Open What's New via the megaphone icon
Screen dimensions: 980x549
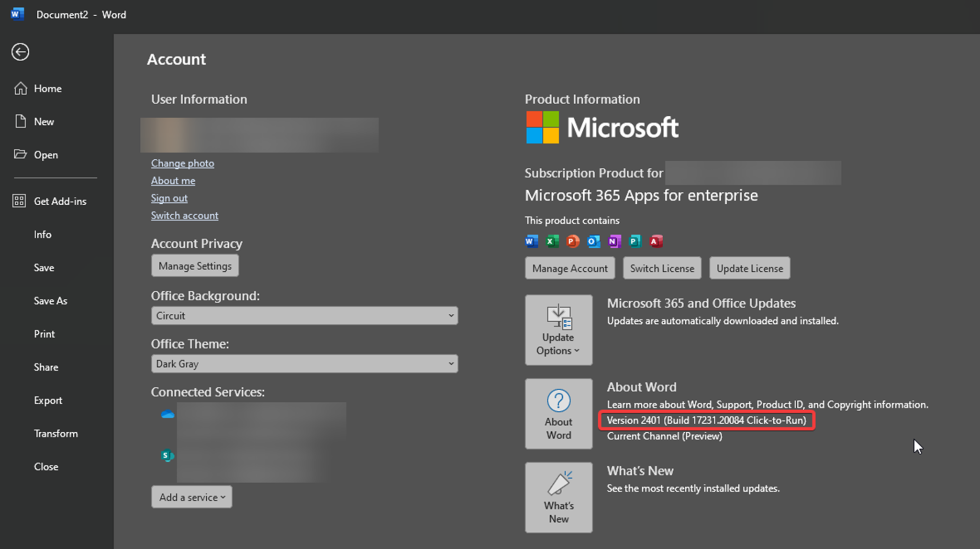(x=558, y=497)
